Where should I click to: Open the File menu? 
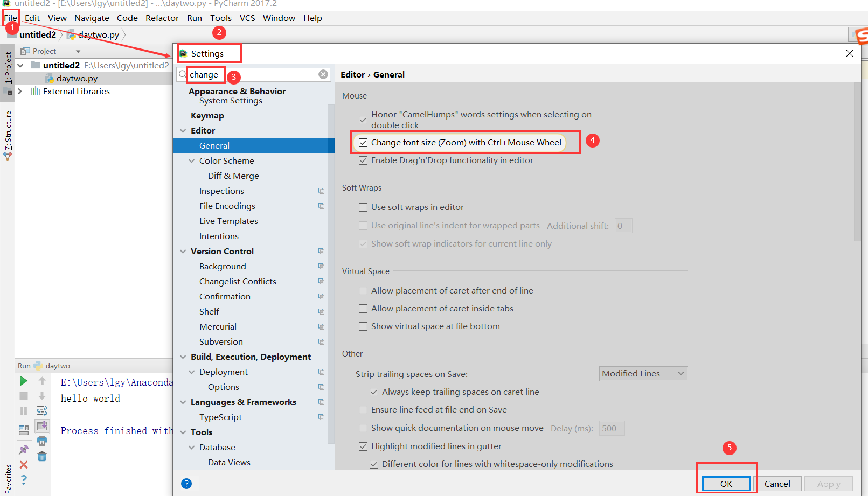point(10,18)
